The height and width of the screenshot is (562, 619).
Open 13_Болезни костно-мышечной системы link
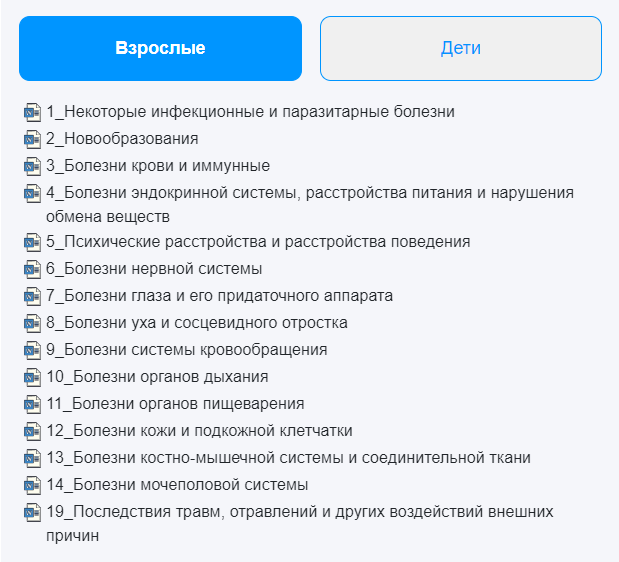[288, 458]
